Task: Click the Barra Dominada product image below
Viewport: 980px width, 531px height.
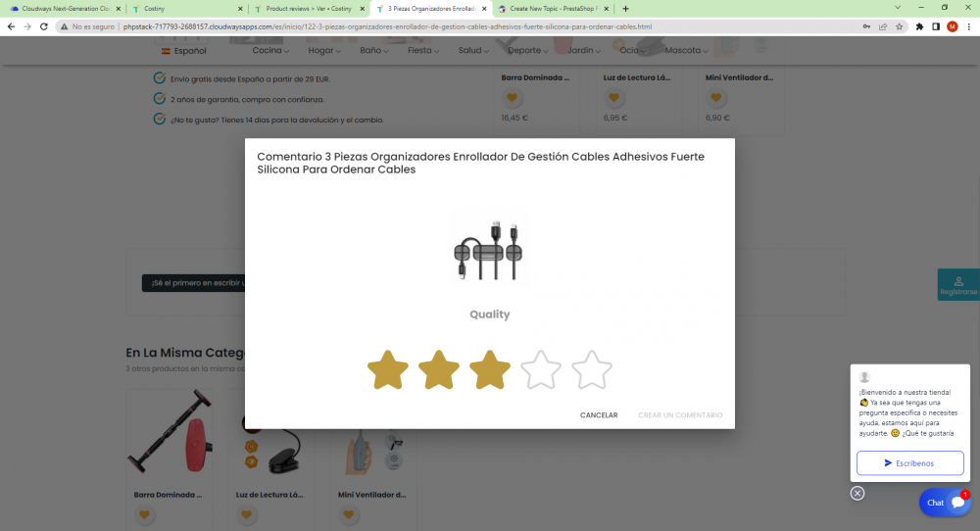Action: coord(170,432)
